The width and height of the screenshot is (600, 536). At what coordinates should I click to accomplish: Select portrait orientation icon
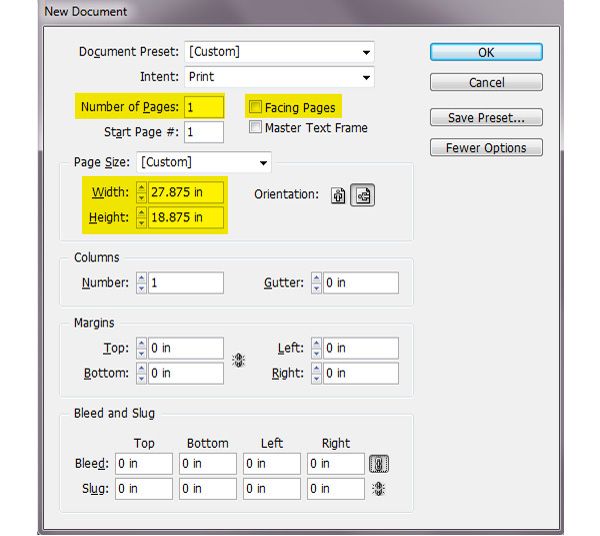pos(338,196)
